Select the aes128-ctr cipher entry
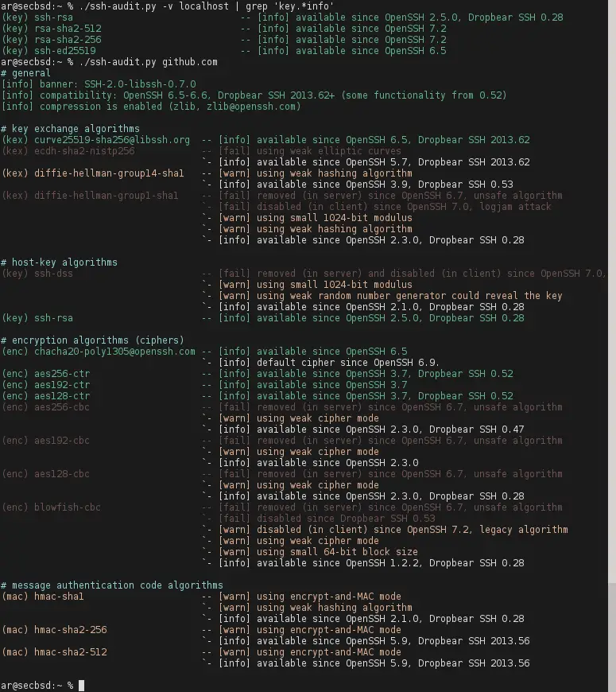 [258, 396]
